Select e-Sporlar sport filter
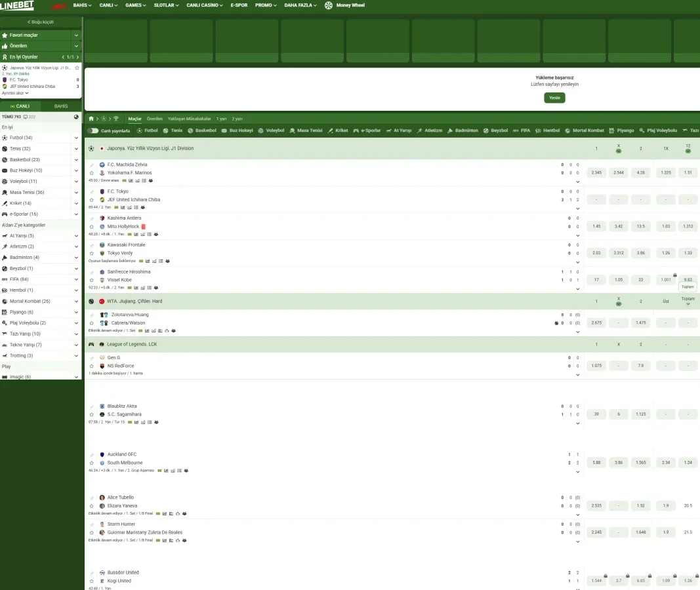700x590 pixels. (367, 130)
